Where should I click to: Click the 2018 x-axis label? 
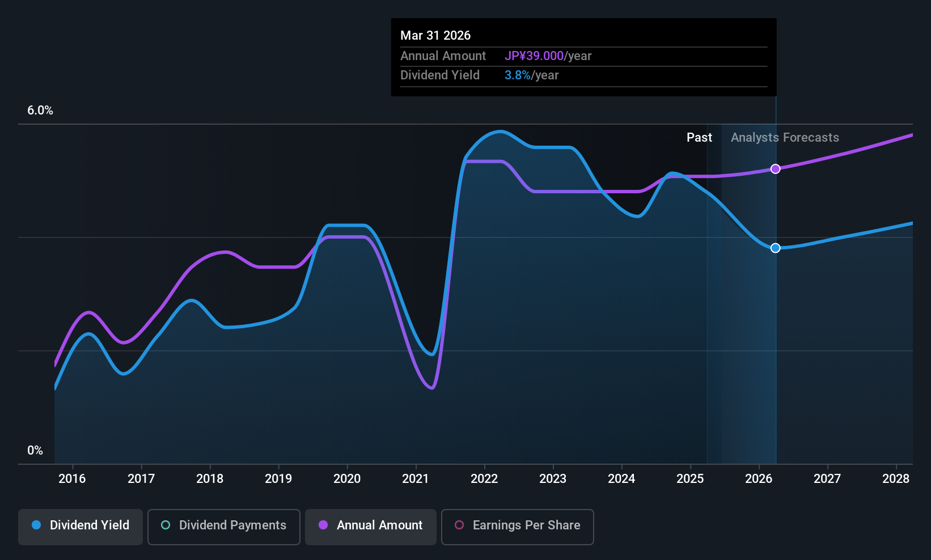(210, 479)
